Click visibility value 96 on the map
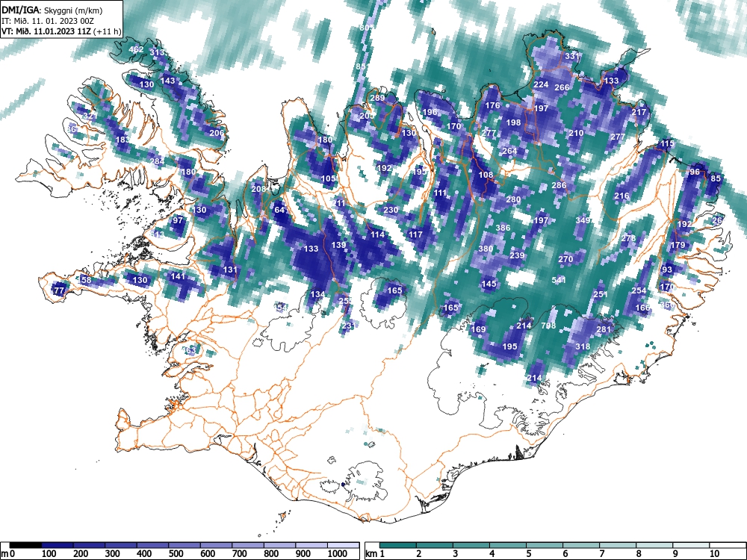This screenshot has width=747, height=560. click(x=695, y=172)
